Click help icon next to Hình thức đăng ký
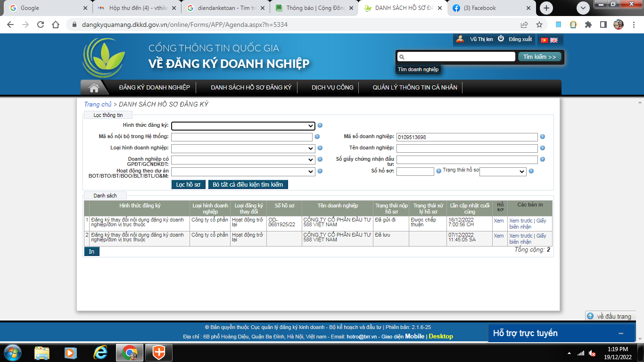 [320, 126]
